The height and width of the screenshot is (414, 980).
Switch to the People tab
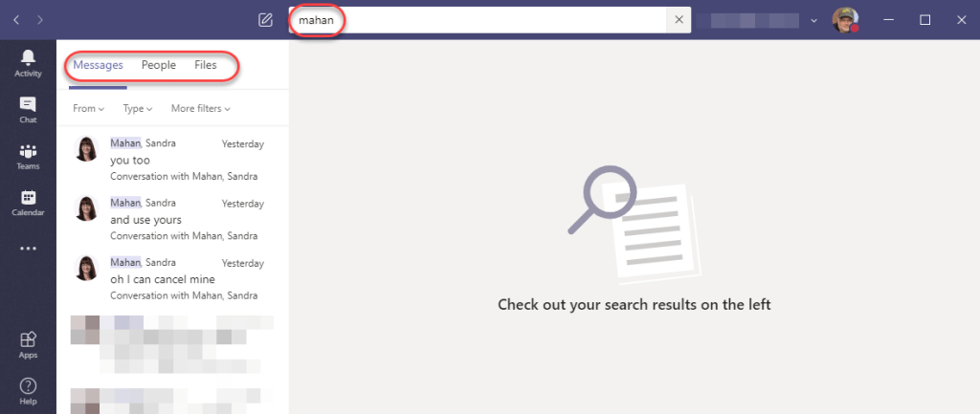coord(159,65)
